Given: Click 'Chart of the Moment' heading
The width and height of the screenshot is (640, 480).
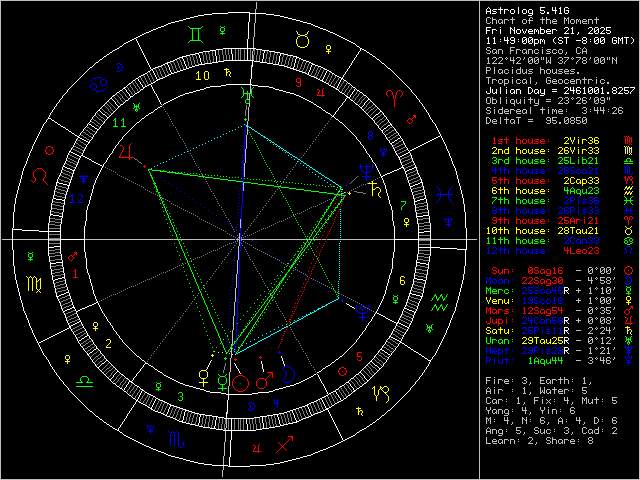Looking at the screenshot, I should coord(542,21).
